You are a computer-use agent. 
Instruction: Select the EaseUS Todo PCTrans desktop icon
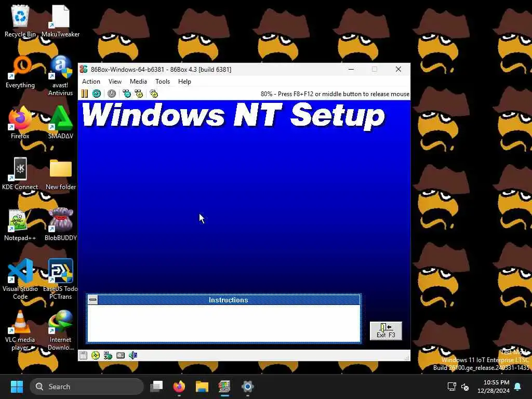[60, 279]
